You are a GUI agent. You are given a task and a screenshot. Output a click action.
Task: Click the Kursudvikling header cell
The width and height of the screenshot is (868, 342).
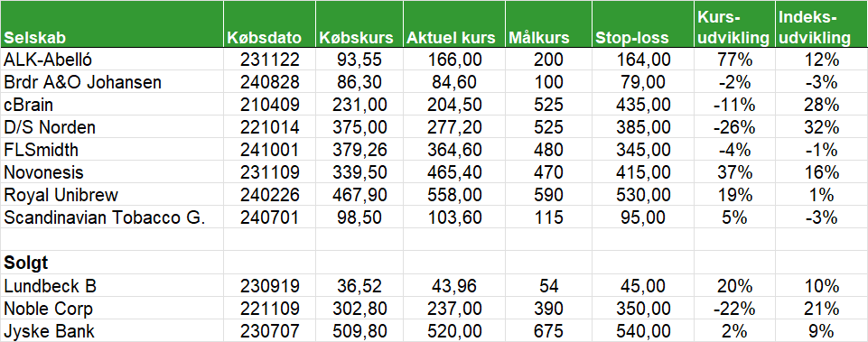(x=733, y=24)
